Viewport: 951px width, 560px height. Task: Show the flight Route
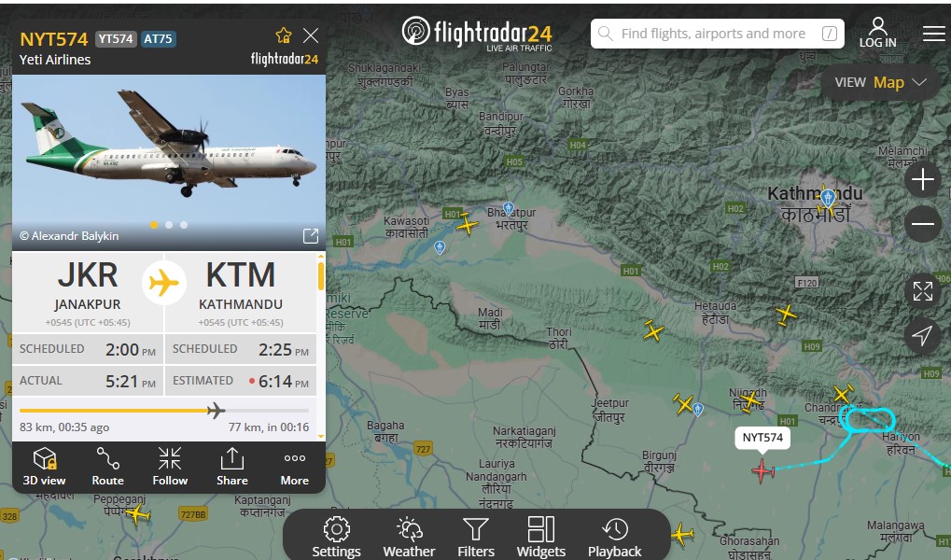(x=107, y=467)
